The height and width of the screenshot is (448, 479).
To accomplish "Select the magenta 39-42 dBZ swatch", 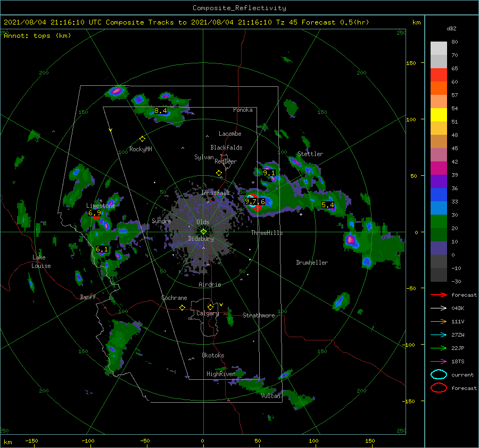I will pos(439,168).
